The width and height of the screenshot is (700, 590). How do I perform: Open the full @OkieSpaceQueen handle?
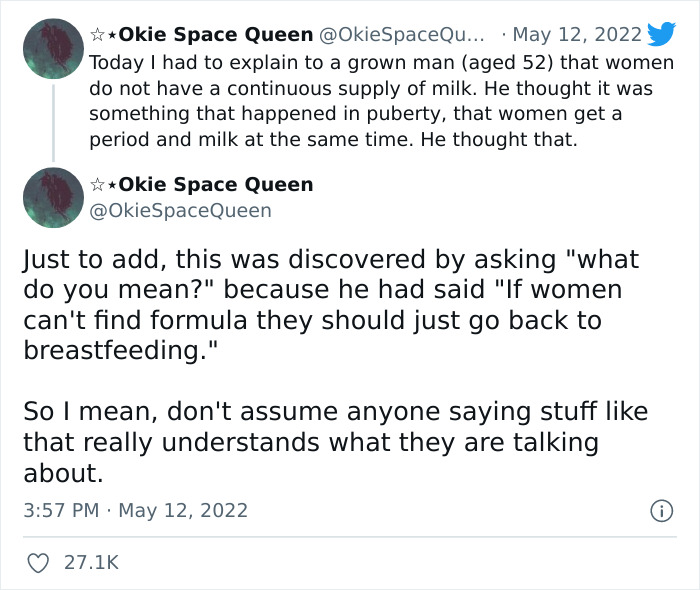pyautogui.click(x=181, y=210)
